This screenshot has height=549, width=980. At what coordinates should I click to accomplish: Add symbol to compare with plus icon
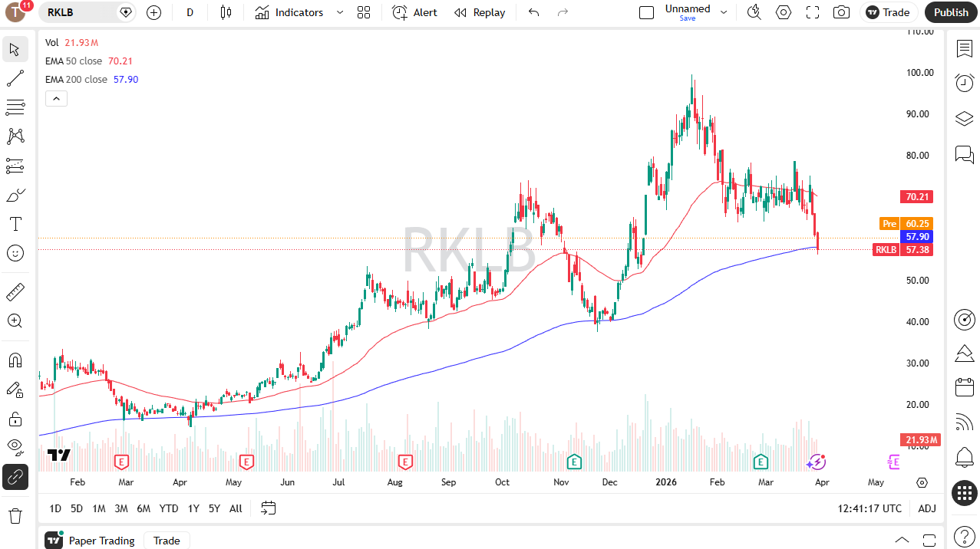(x=153, y=12)
